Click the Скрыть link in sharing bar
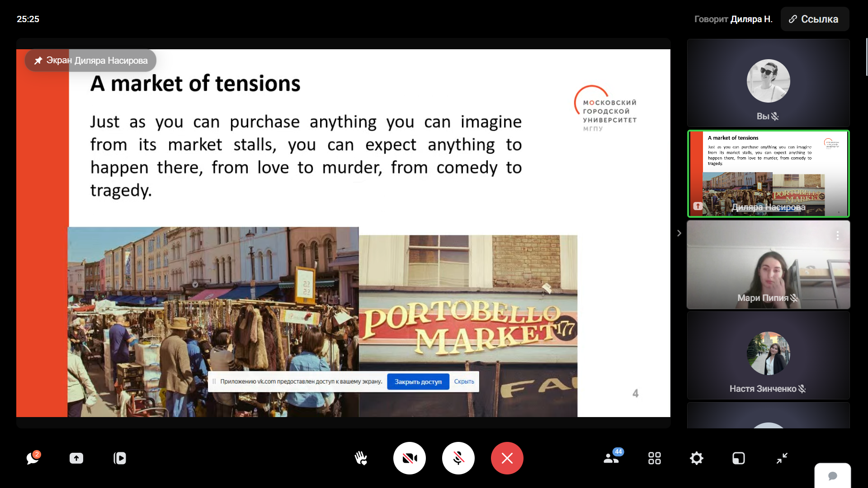This screenshot has width=868, height=488. point(464,382)
